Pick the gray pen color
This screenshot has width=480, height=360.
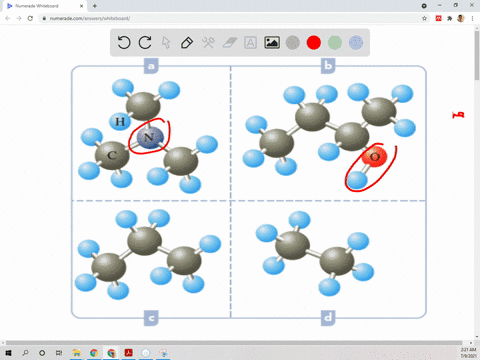click(293, 43)
